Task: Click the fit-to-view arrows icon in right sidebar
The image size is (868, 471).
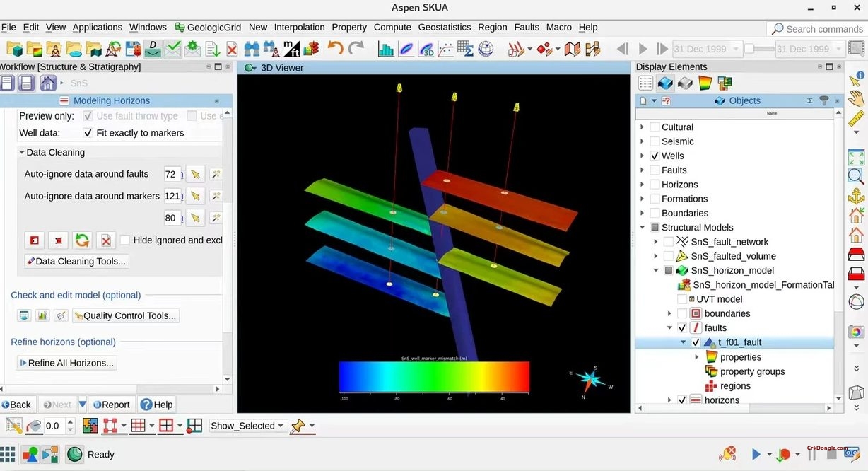Action: [x=856, y=157]
